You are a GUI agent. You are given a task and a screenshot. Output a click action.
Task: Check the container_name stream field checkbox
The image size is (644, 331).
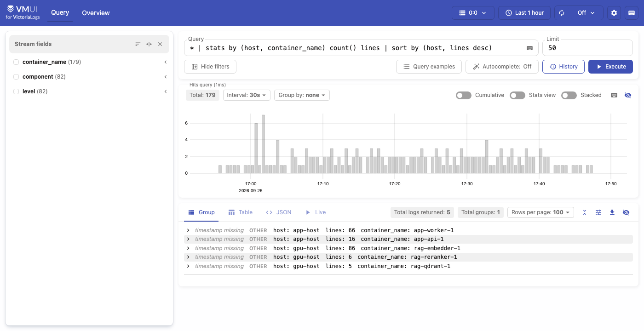pos(16,62)
